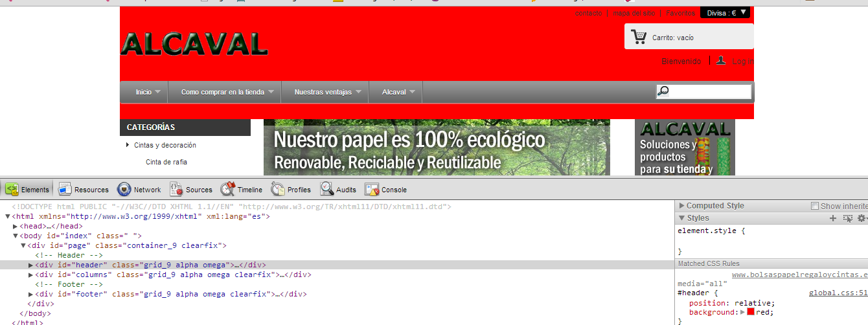
Task: Open the Sources panel icon
Action: click(x=176, y=189)
